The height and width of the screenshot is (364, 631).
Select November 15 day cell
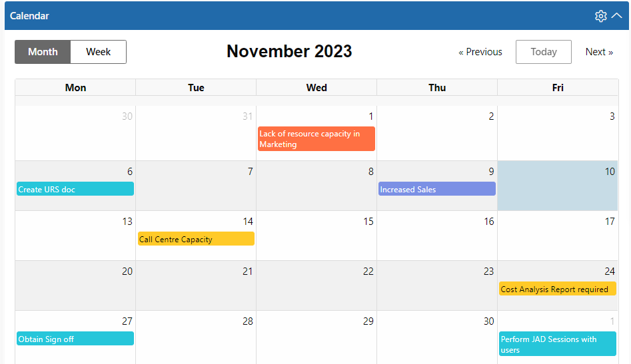(316, 236)
